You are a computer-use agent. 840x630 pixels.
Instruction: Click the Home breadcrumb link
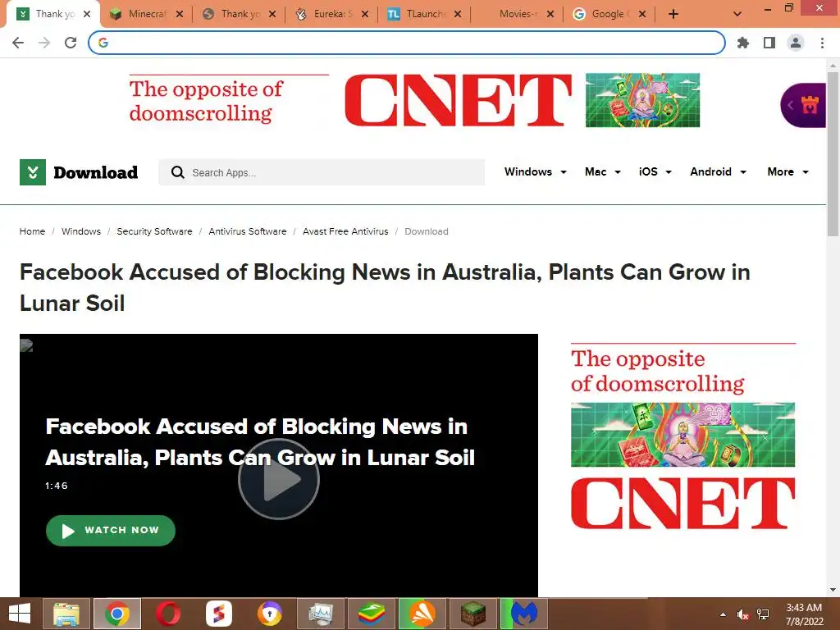[32, 231]
